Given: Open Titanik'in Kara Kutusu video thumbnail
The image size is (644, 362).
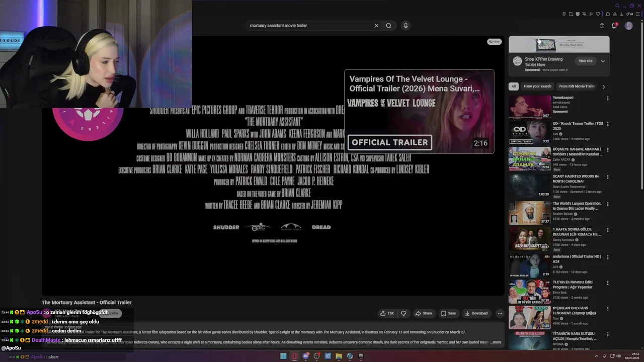Looking at the screenshot, I should (530, 341).
